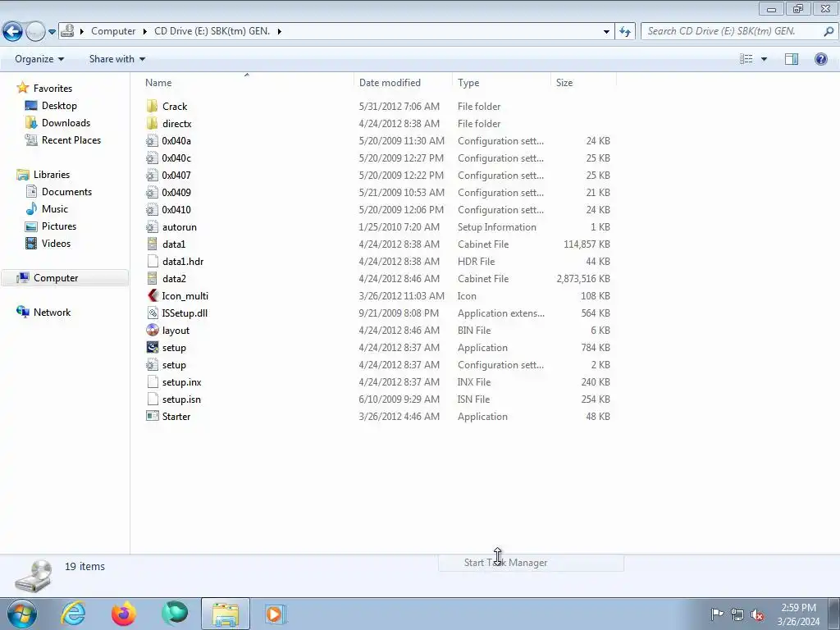Screen dimensions: 840x630
Task: Select the 0x0410 configuration file icon
Action: (152, 209)
